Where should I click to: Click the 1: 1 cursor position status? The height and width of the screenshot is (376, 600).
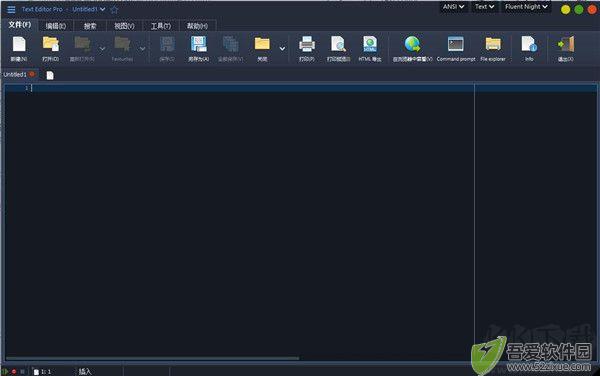(x=46, y=372)
